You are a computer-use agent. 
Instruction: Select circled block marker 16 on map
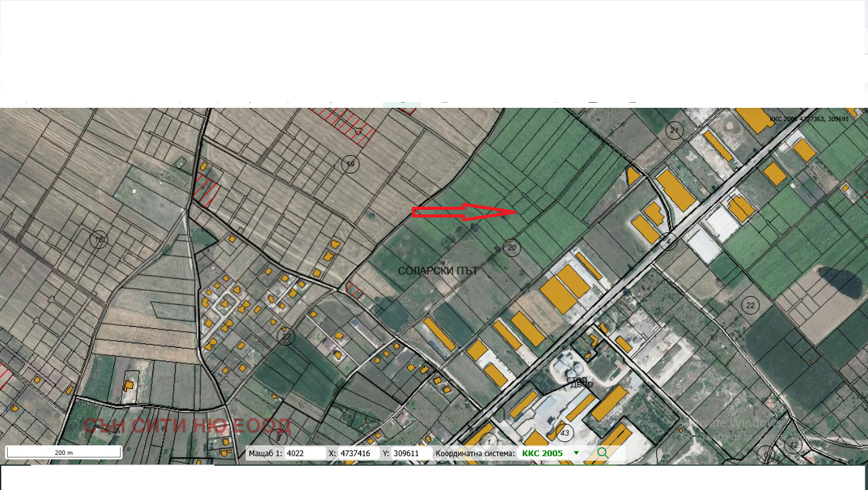[x=98, y=240]
